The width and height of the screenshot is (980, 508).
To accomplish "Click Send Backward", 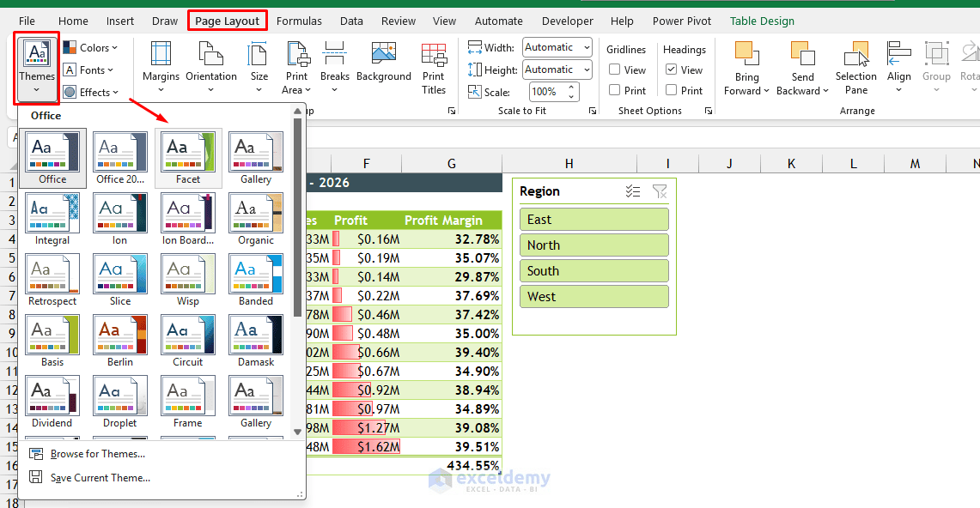I will pyautogui.click(x=802, y=68).
